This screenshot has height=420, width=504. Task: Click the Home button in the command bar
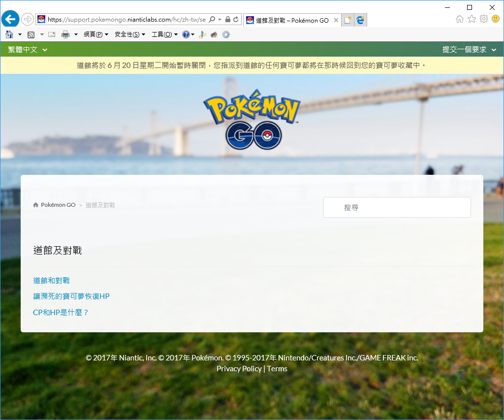(x=9, y=34)
